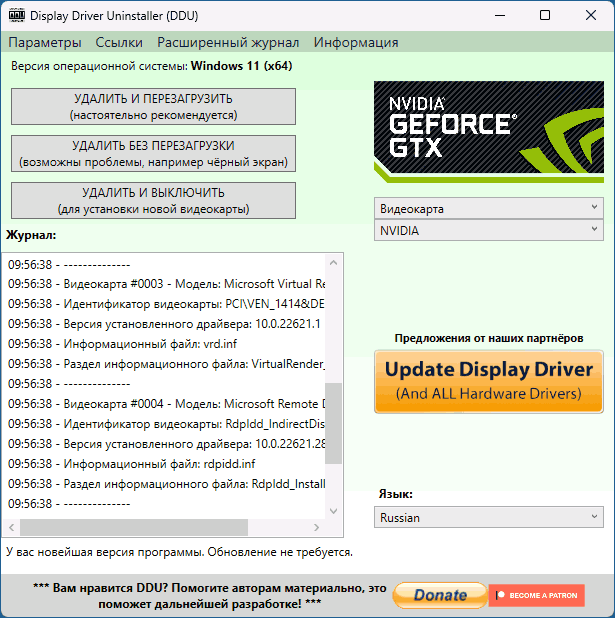This screenshot has height=618, width=615.
Task: Open the Russian language dropdown
Action: pyautogui.click(x=488, y=517)
